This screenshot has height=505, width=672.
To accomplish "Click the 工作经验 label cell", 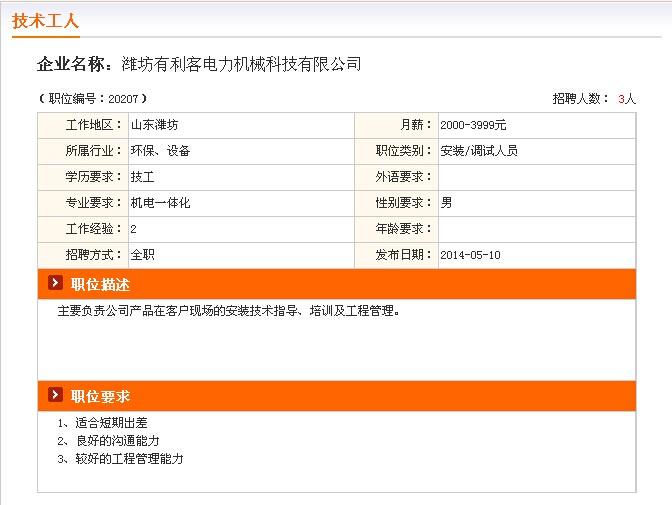I will 83,229.
